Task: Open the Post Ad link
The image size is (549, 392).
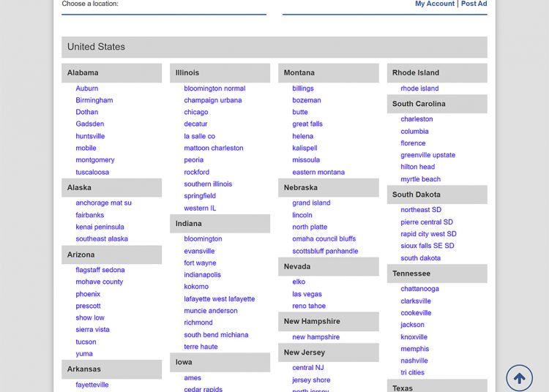Action: point(474,4)
